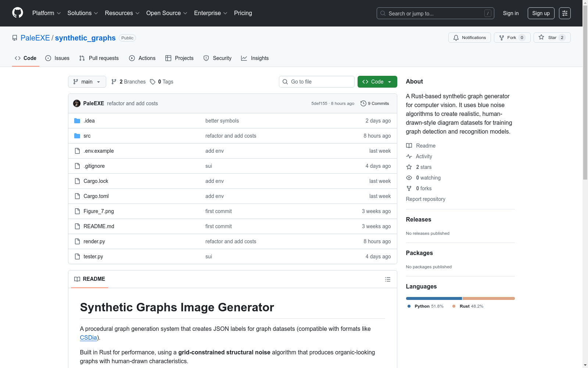Switch to the Actions tab
The image size is (588, 368).
pos(142,58)
